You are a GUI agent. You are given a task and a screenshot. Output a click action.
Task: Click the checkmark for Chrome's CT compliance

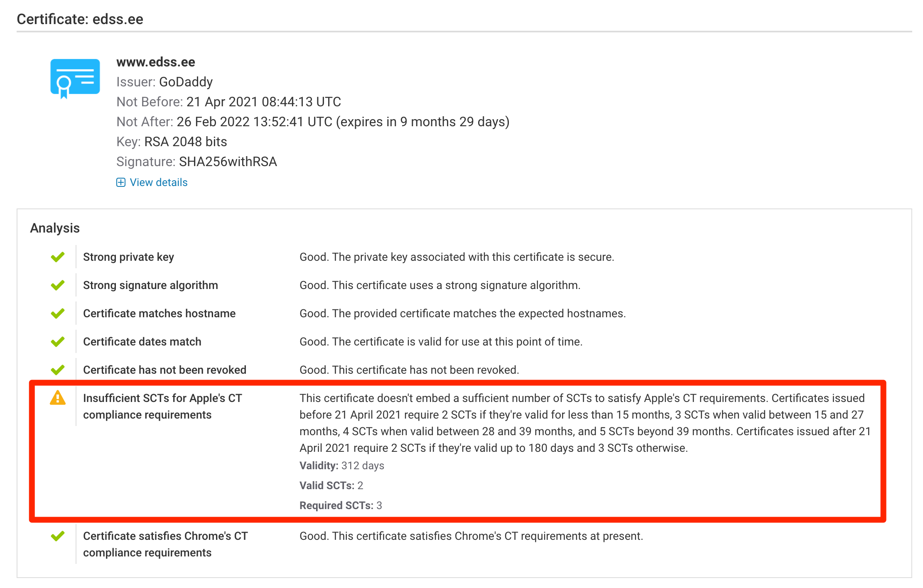click(x=58, y=536)
